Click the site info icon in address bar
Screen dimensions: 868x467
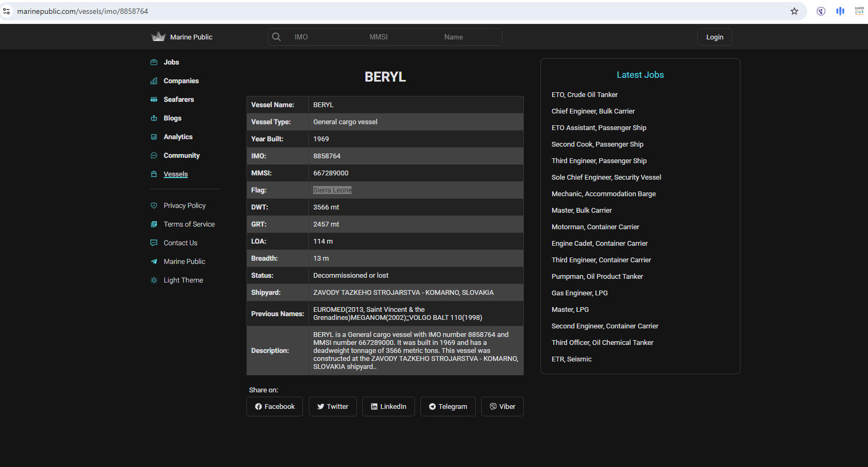(6, 11)
